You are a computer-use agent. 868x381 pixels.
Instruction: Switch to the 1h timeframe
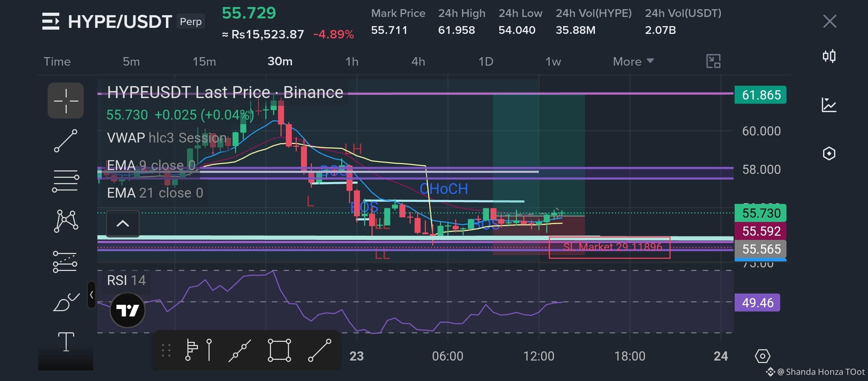(x=352, y=61)
